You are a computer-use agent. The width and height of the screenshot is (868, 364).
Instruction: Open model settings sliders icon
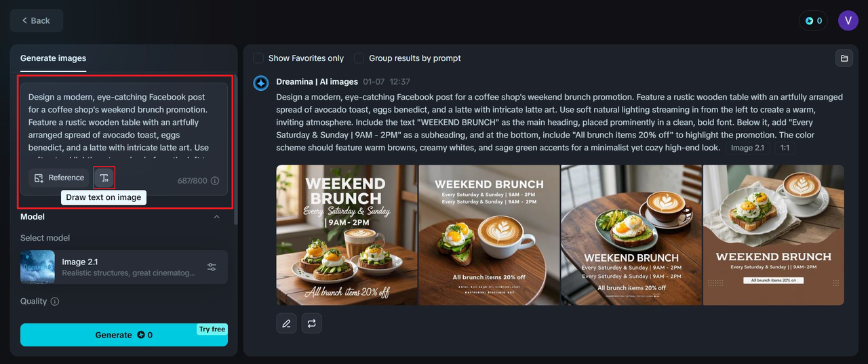(212, 267)
